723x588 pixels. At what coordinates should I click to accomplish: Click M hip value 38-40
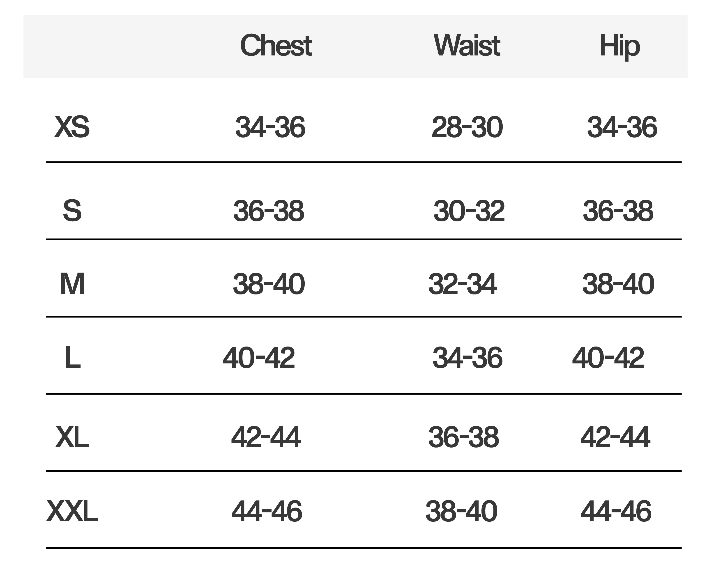point(618,284)
